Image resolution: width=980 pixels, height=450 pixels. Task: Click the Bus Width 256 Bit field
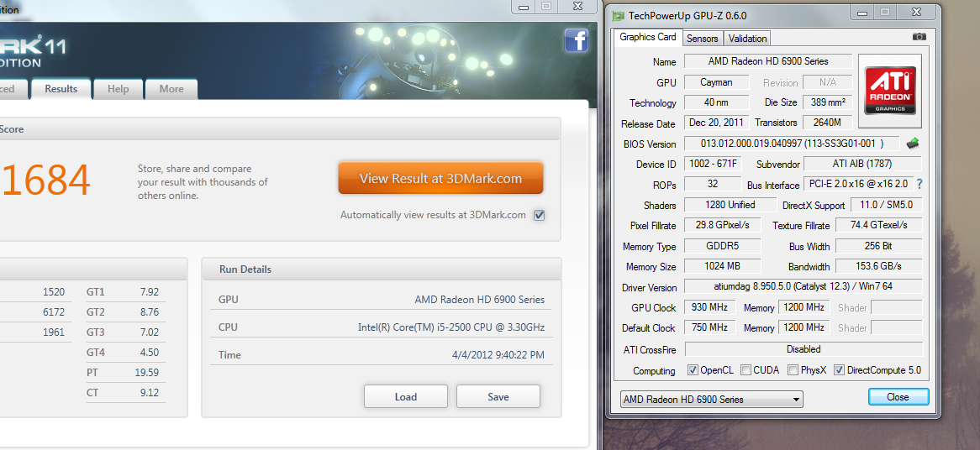click(x=879, y=245)
